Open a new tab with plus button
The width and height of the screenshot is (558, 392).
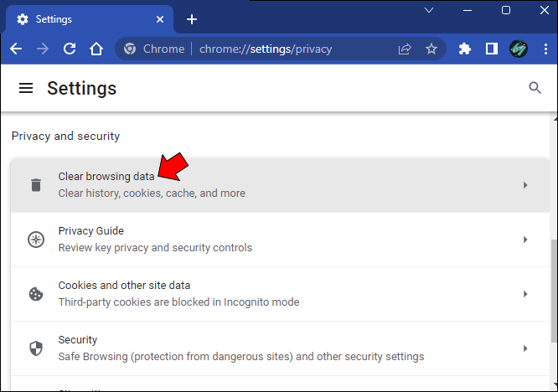pyautogui.click(x=192, y=19)
